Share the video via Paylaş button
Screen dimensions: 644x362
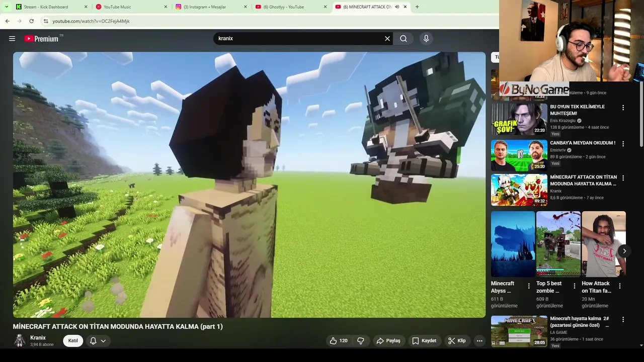click(388, 341)
